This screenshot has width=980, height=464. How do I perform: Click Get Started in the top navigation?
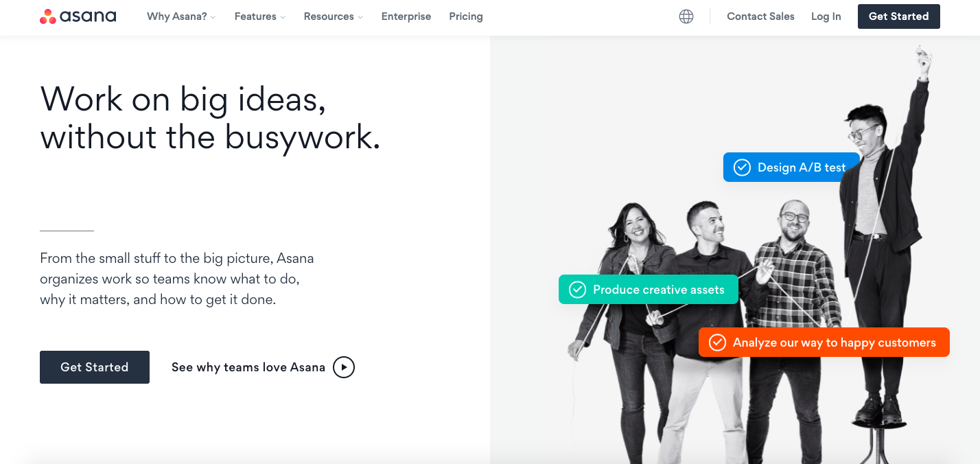(x=899, y=16)
